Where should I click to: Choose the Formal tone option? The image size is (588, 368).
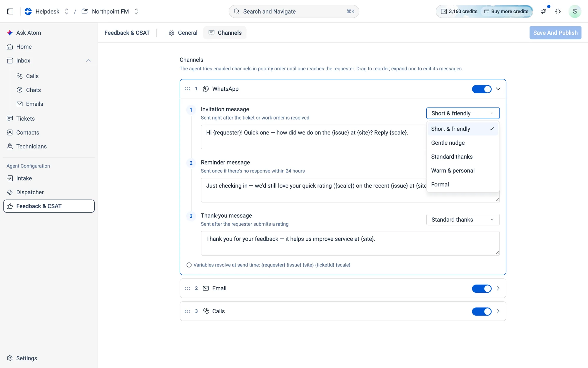[463, 185]
